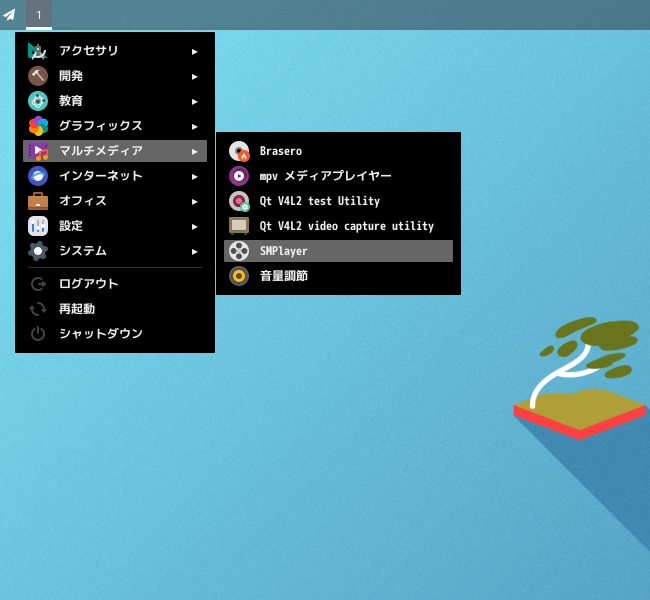This screenshot has height=600, width=650.
Task: Open the インターネット menu entry
Action: tap(115, 176)
